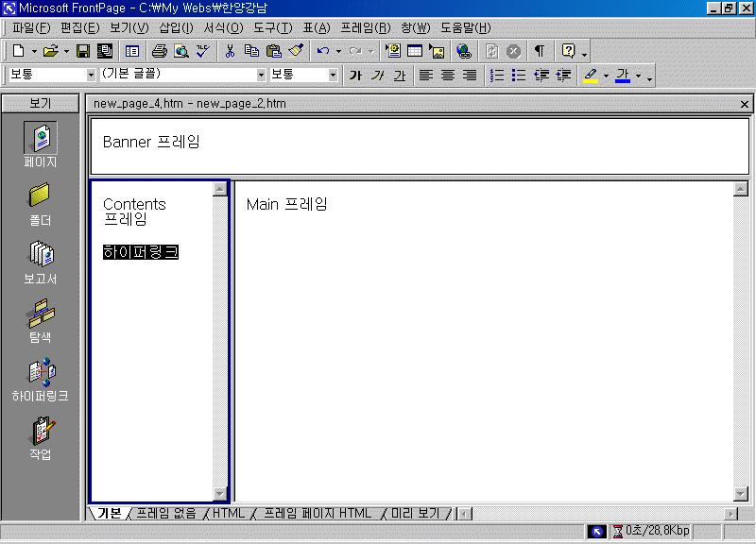Toggle underline text formatting
This screenshot has width=756, height=544.
point(399,76)
